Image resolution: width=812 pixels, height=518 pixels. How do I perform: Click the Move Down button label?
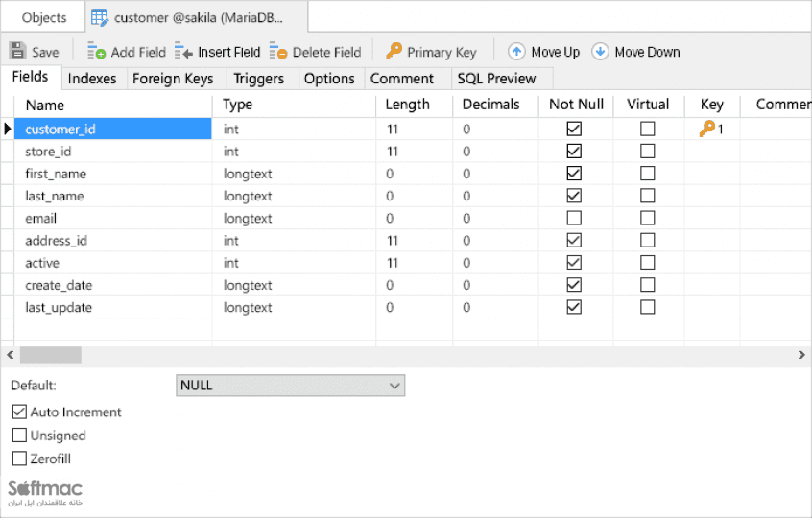647,52
